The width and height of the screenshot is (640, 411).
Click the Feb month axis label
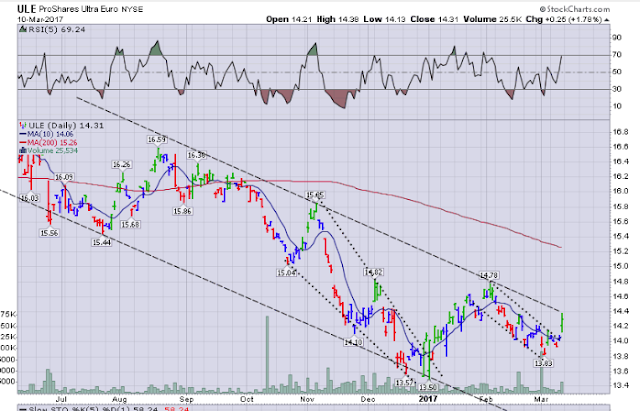coord(486,399)
